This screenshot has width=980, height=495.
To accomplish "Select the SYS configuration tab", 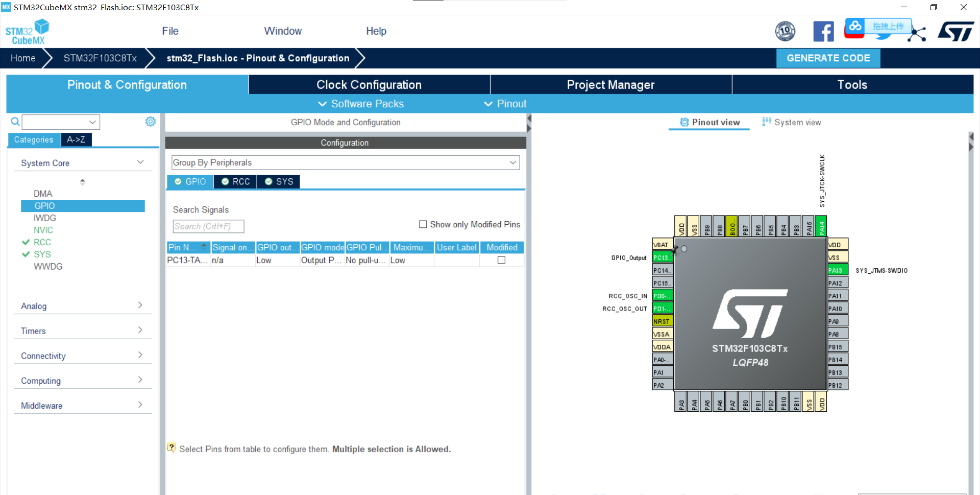I will point(279,182).
